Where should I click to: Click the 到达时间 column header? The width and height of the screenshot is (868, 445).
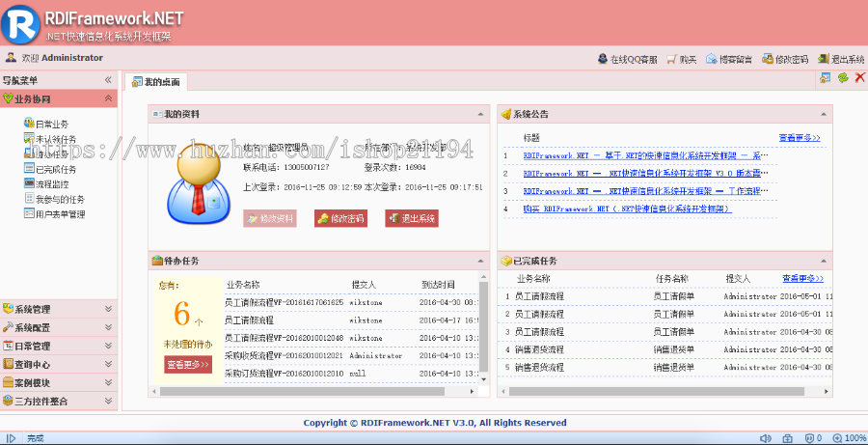point(438,285)
